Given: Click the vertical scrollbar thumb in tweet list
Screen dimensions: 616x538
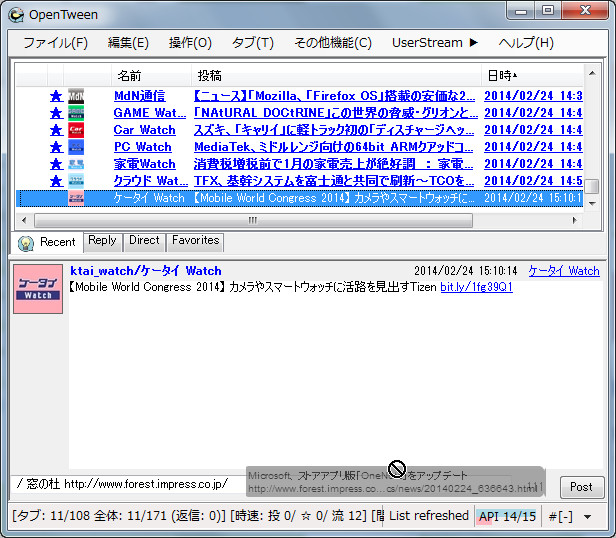Looking at the screenshot, I should pyautogui.click(x=592, y=187).
